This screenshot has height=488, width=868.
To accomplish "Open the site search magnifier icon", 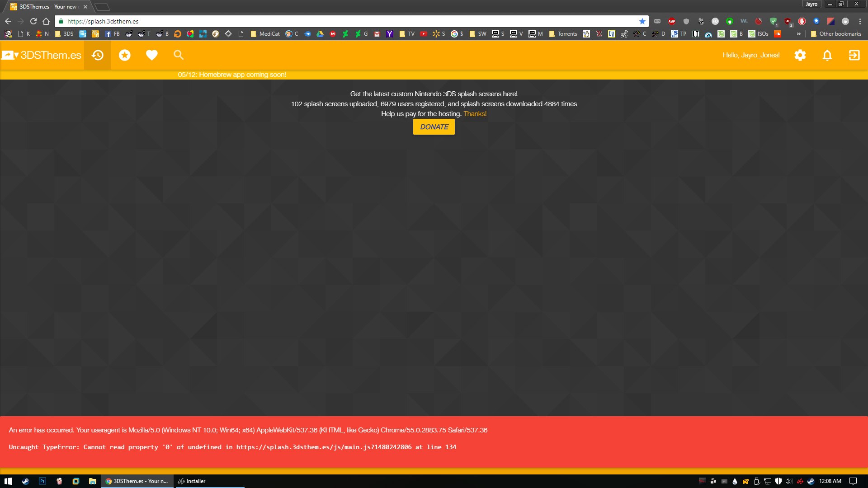I will (179, 55).
